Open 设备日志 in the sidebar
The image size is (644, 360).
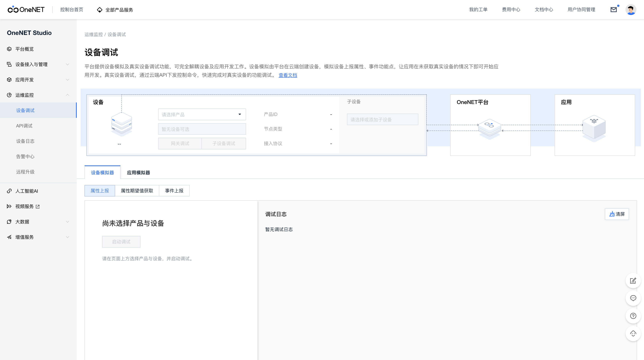(x=38, y=141)
